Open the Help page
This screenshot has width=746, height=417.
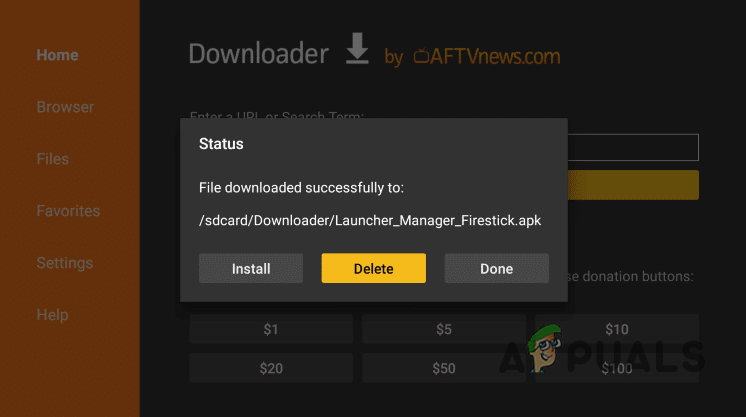pos(52,315)
